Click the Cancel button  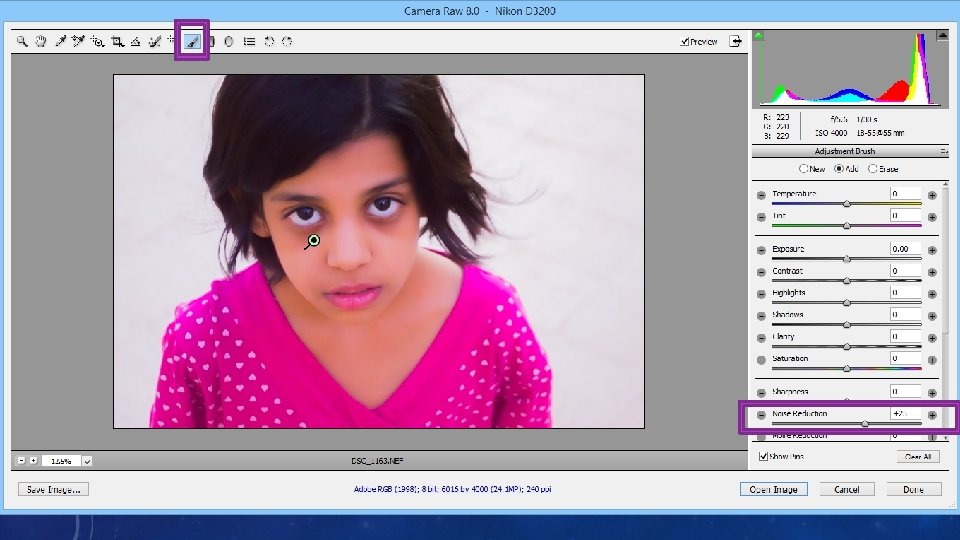[847, 489]
